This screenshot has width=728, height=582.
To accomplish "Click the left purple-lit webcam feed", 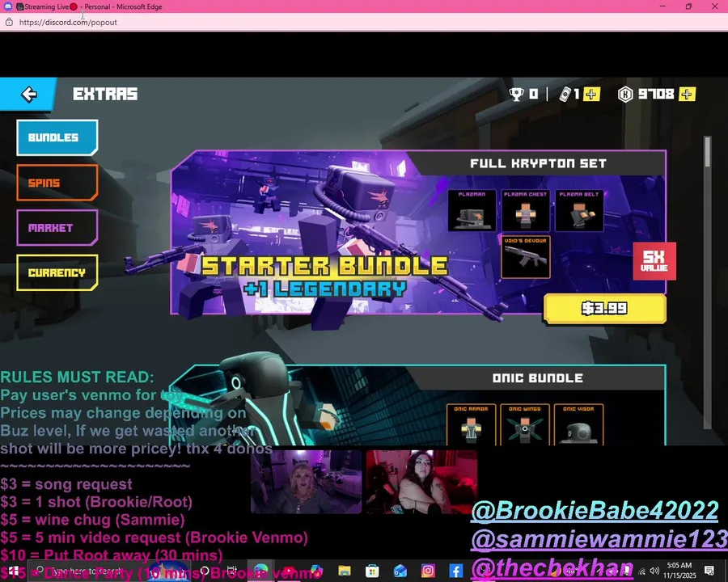I will [x=306, y=482].
